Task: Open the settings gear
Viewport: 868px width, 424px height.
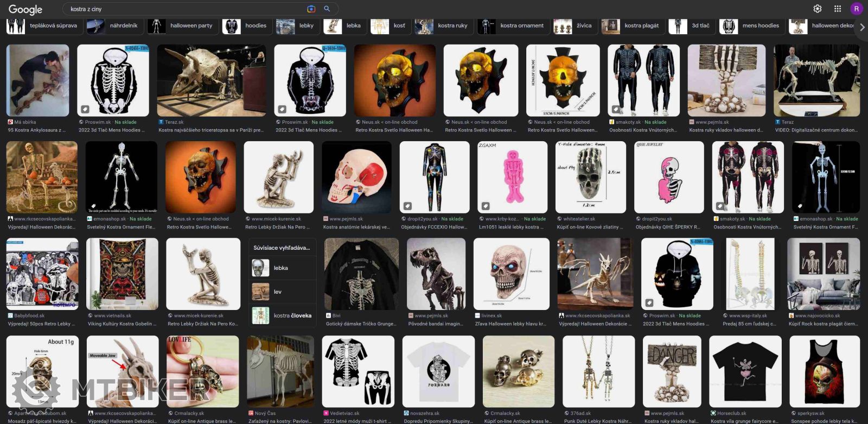Action: point(818,9)
